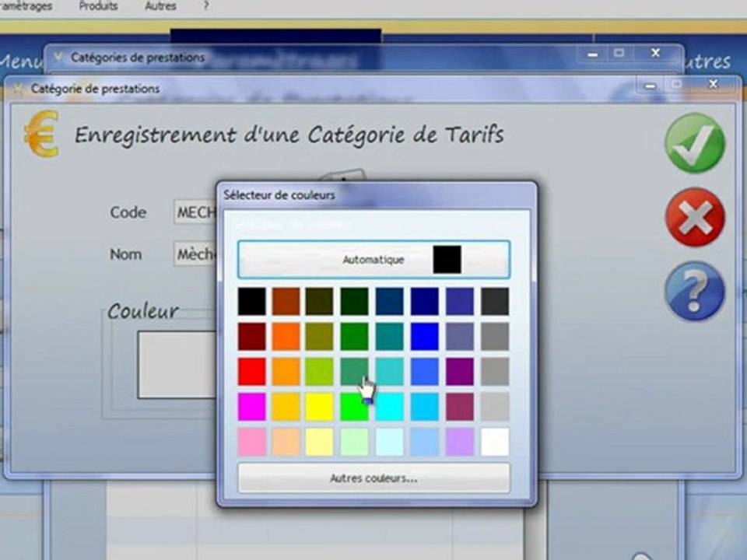Choose the lavender swatch in bottom row

pyautogui.click(x=460, y=442)
